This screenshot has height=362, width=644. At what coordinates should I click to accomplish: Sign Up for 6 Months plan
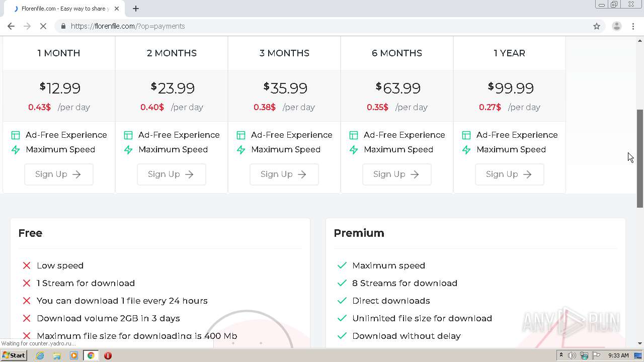[x=397, y=174]
